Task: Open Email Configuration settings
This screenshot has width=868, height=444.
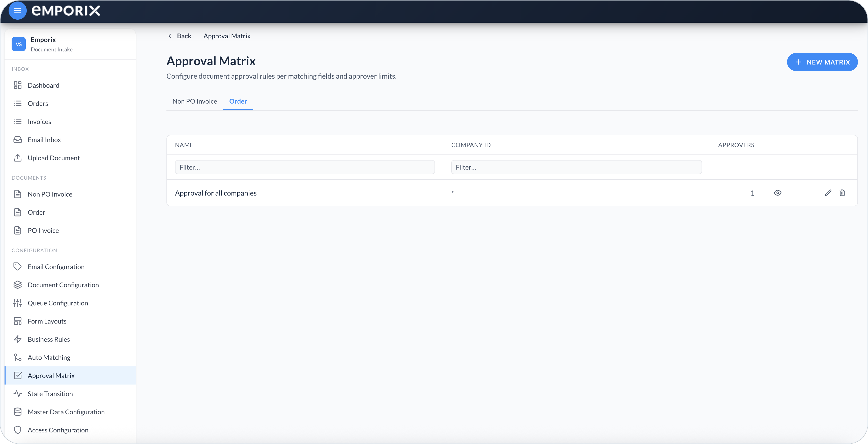Action: 70,267
